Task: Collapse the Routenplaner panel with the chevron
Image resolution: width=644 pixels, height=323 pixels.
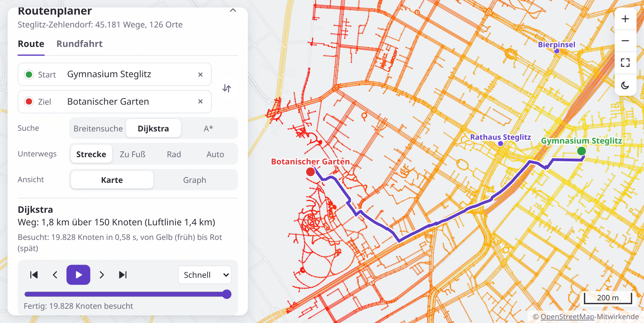Action: pyautogui.click(x=233, y=10)
